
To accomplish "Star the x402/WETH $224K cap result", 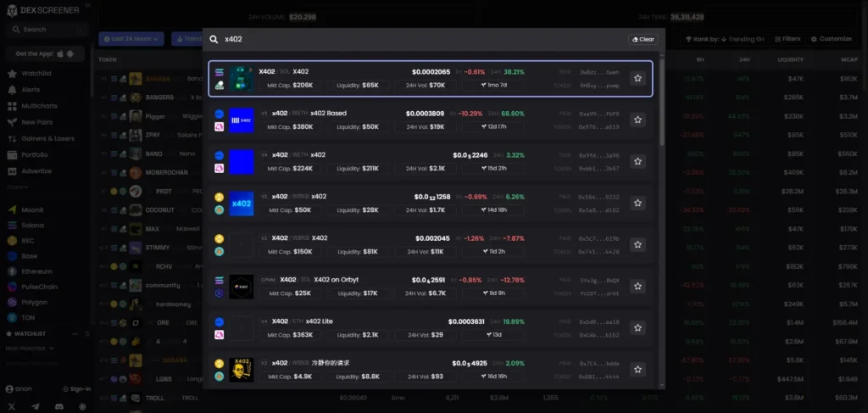I will point(637,162).
